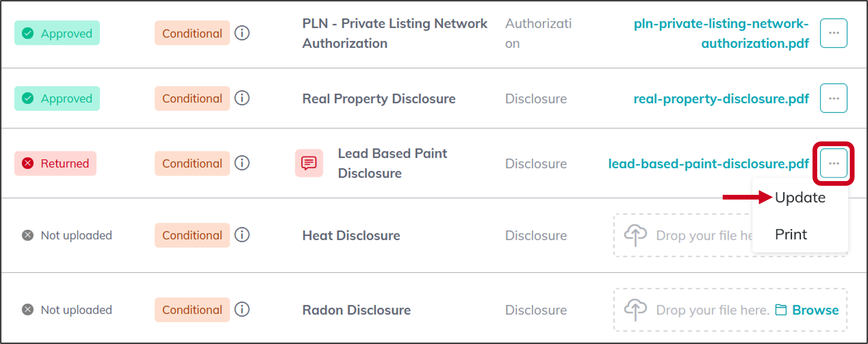Click info icon in Radon Disclosure row
This screenshot has width=868, height=344.
[242, 309]
